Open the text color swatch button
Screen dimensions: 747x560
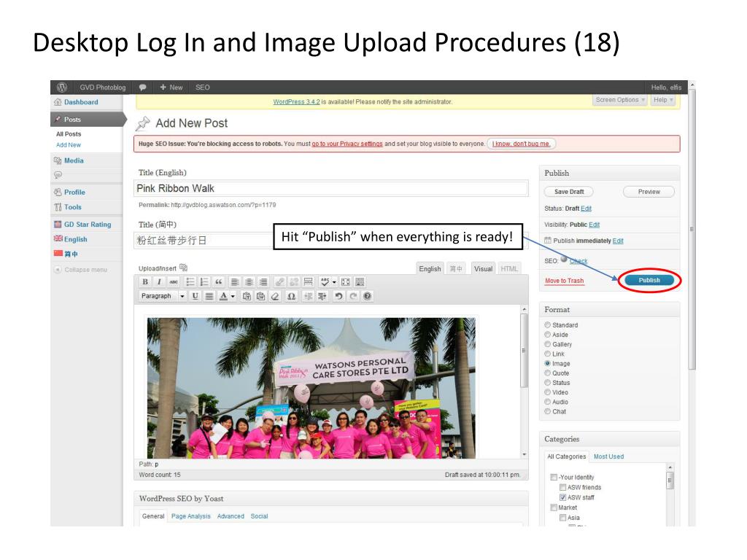[223, 296]
